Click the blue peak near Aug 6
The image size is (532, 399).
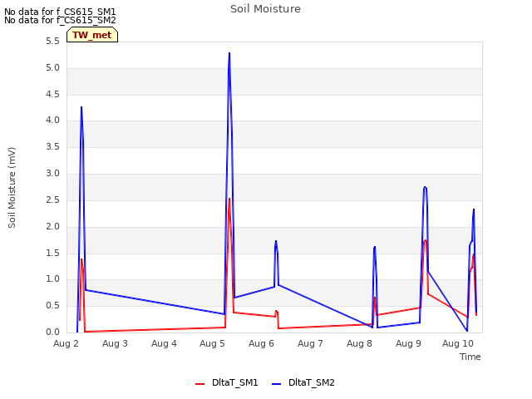click(x=276, y=241)
